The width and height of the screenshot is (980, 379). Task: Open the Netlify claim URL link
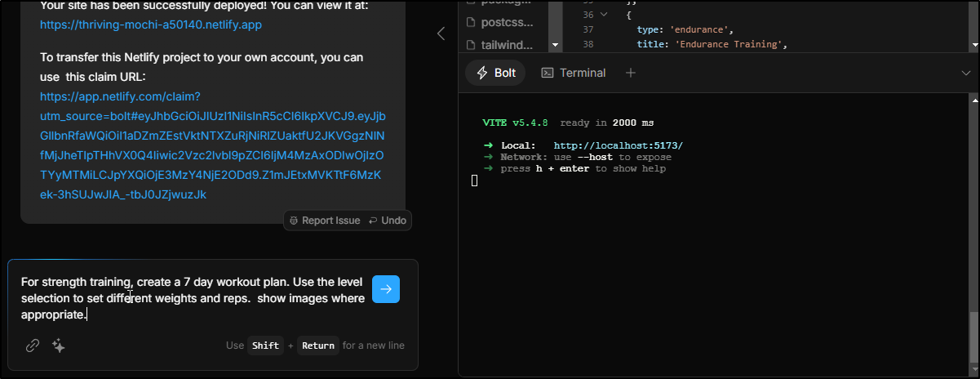[213, 145]
